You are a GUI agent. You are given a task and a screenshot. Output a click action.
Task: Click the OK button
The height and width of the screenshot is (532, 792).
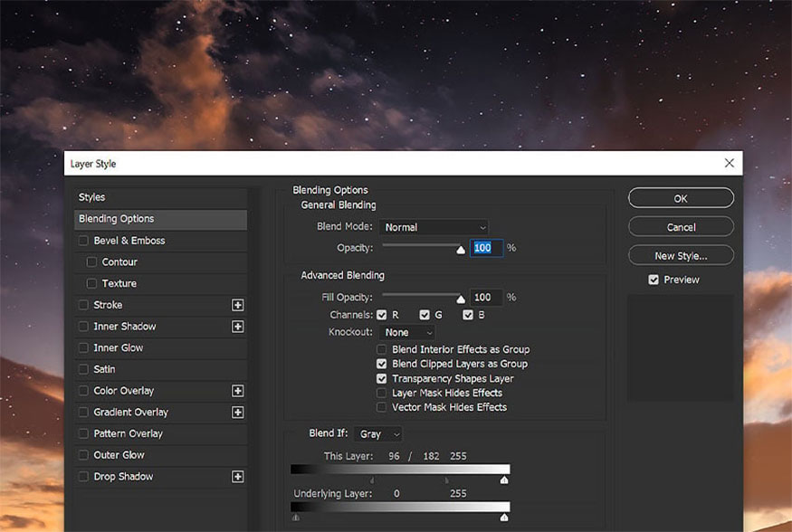pos(681,198)
